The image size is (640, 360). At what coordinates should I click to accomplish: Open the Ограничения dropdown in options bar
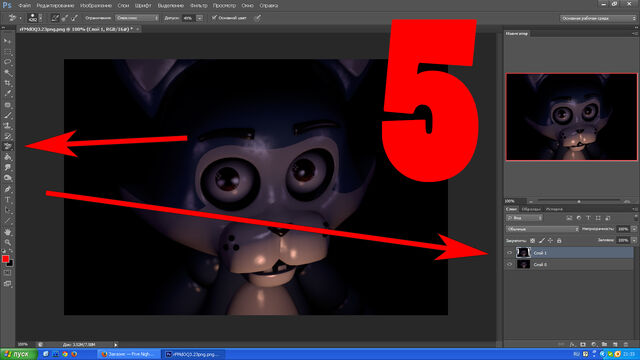click(x=137, y=18)
